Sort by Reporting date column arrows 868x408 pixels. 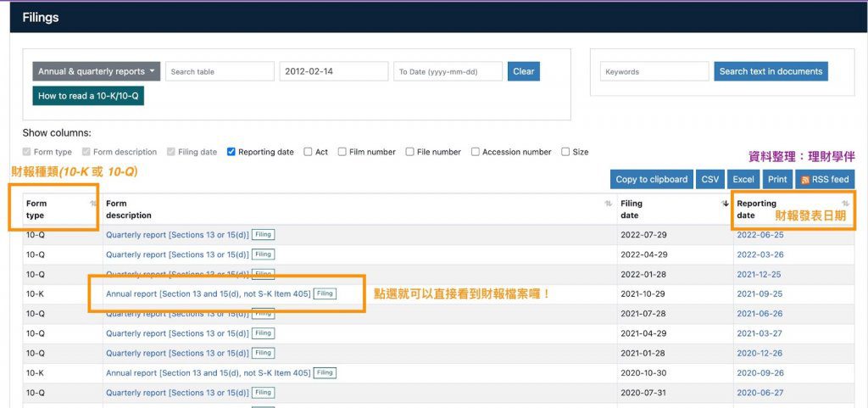pos(845,204)
